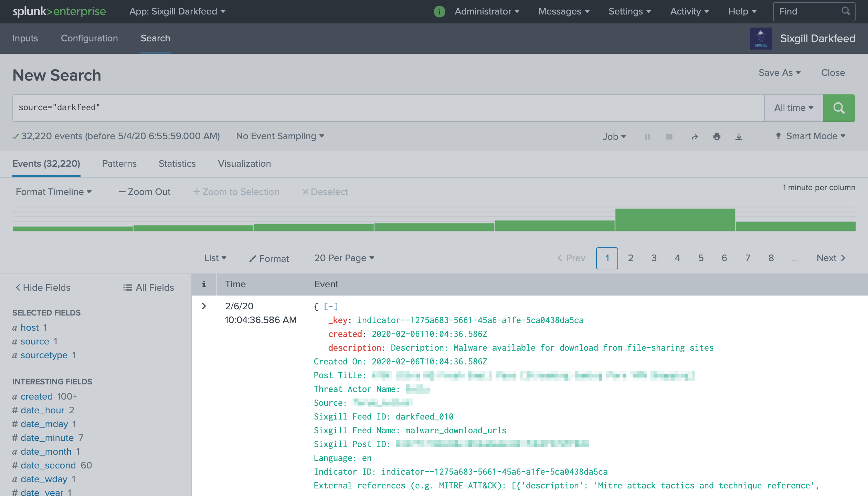Open the Save As dropdown
Screen dimensions: 868x496
(780, 73)
